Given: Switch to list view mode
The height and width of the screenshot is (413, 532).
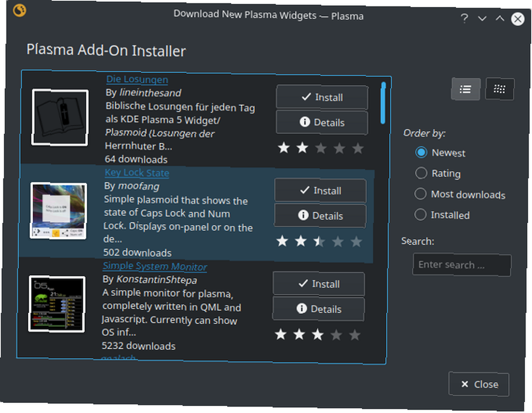Looking at the screenshot, I should click(465, 89).
